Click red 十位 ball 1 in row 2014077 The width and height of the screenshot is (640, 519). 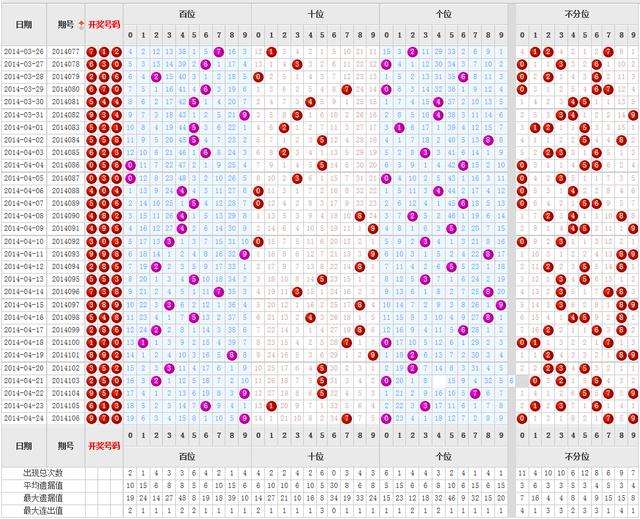(x=271, y=52)
